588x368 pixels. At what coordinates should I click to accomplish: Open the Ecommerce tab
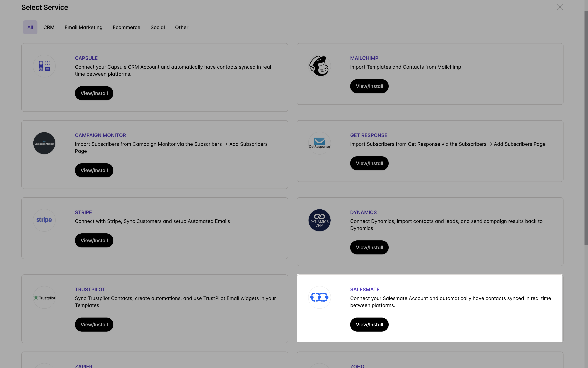[x=126, y=27]
